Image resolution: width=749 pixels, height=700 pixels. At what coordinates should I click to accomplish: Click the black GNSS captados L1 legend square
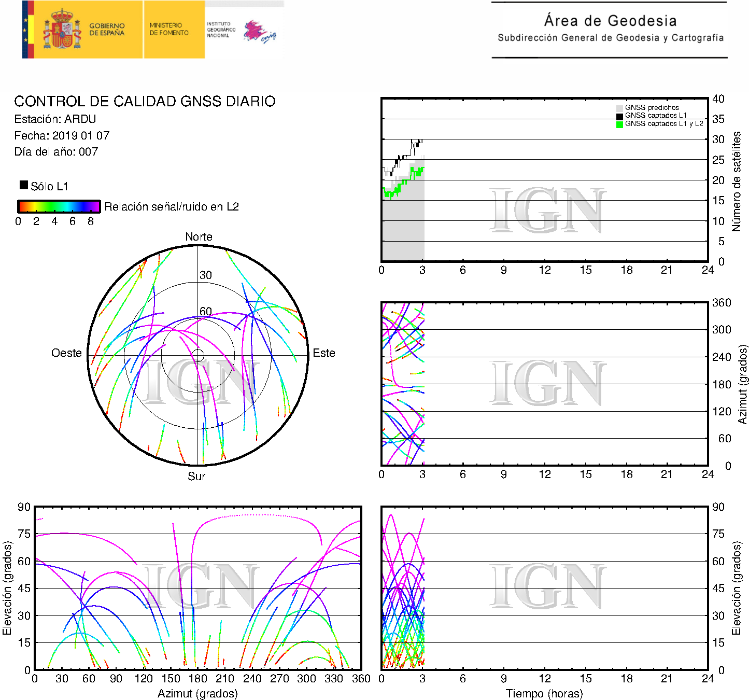coord(619,116)
